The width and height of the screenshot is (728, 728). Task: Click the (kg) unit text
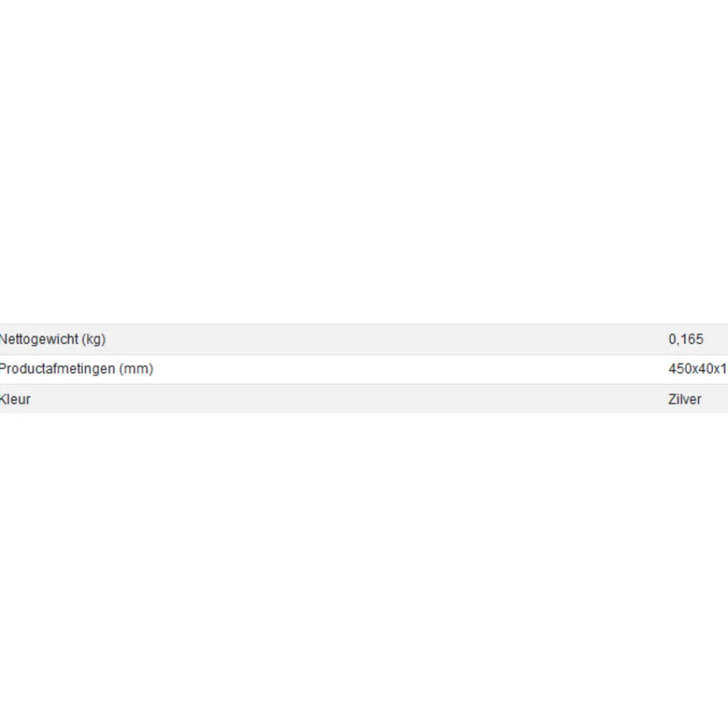click(93, 339)
